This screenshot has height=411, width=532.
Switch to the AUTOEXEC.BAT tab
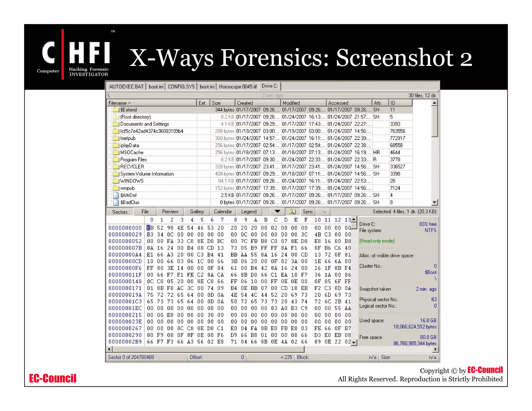click(x=126, y=87)
